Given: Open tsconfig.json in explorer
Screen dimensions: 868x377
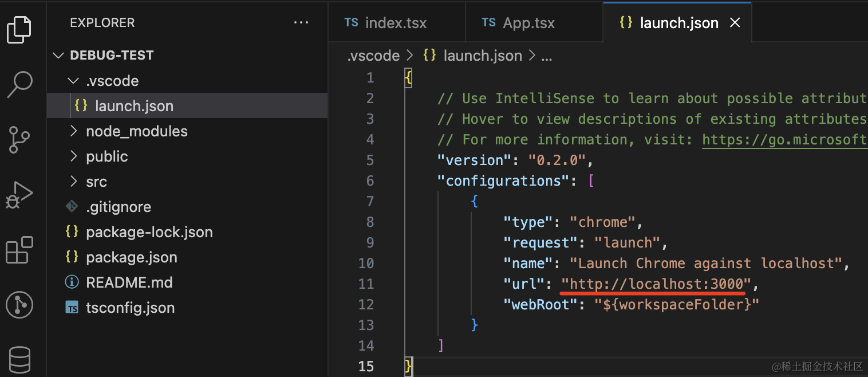Looking at the screenshot, I should pos(187,308).
